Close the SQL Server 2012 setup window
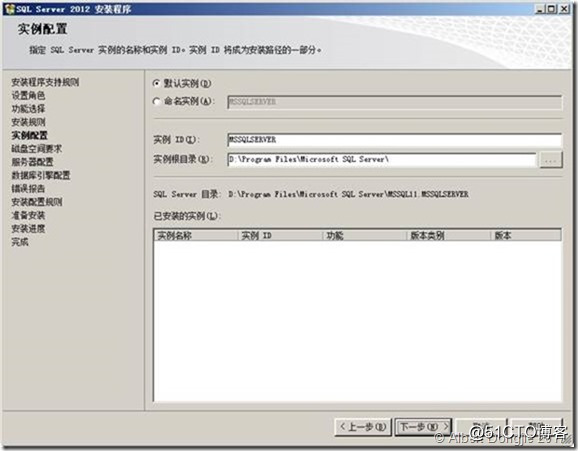Viewport: 578px width, 451px height. tap(564, 9)
